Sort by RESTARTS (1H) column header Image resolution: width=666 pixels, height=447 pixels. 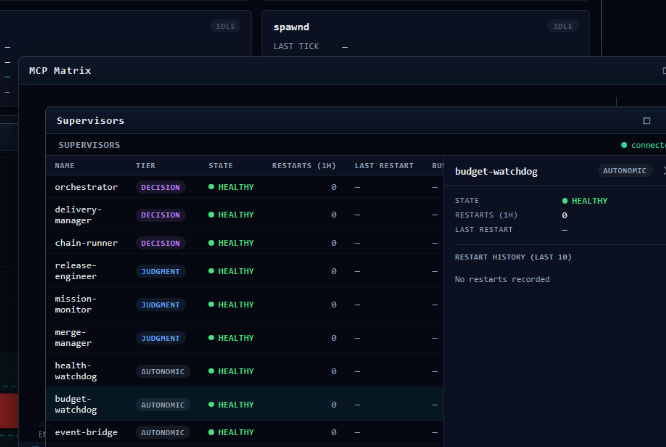[304, 166]
